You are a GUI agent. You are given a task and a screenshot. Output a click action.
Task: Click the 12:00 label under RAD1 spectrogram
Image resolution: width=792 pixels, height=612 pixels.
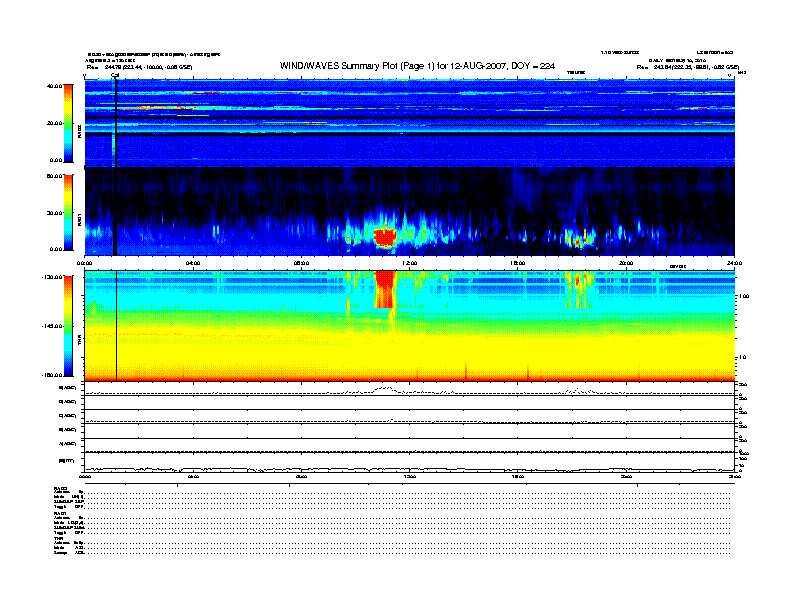tap(410, 263)
